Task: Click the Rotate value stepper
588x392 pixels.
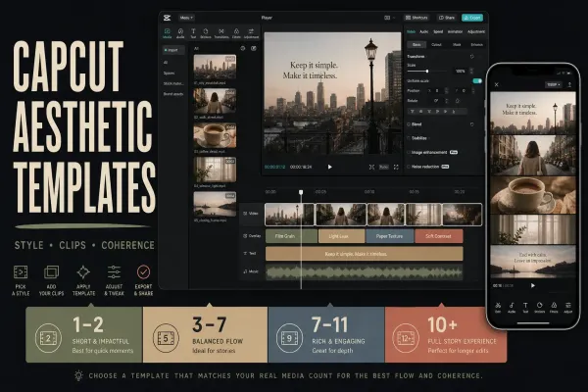Action: click(x=447, y=101)
